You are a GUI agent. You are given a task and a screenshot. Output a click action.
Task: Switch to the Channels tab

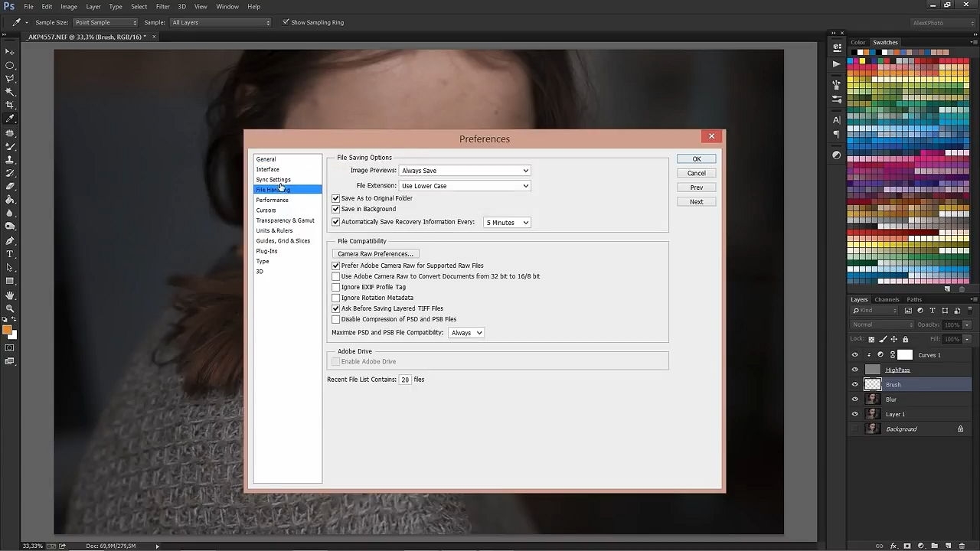(x=887, y=299)
